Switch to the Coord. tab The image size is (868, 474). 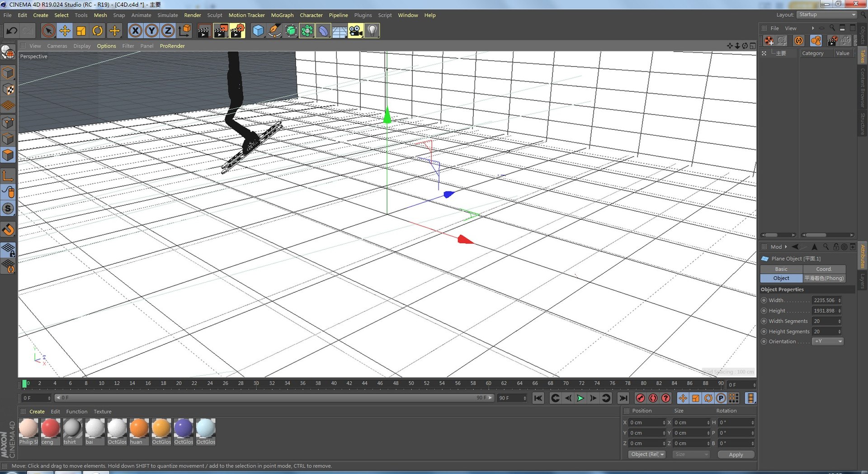[x=824, y=269]
